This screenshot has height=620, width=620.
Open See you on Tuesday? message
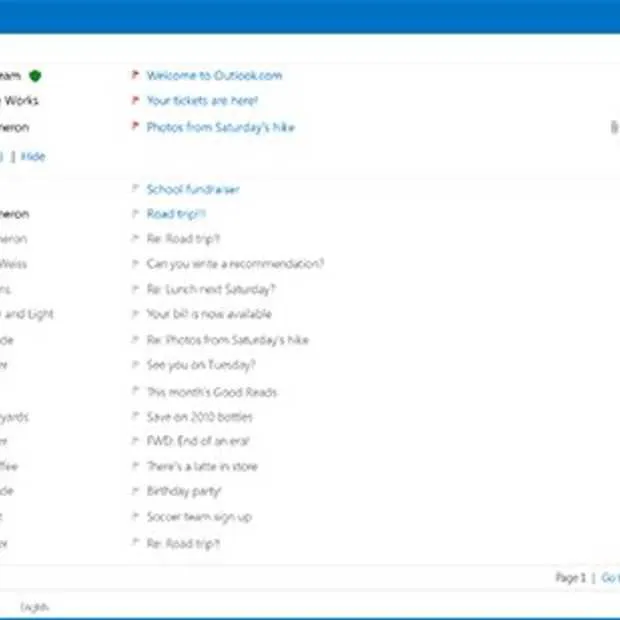(x=201, y=365)
